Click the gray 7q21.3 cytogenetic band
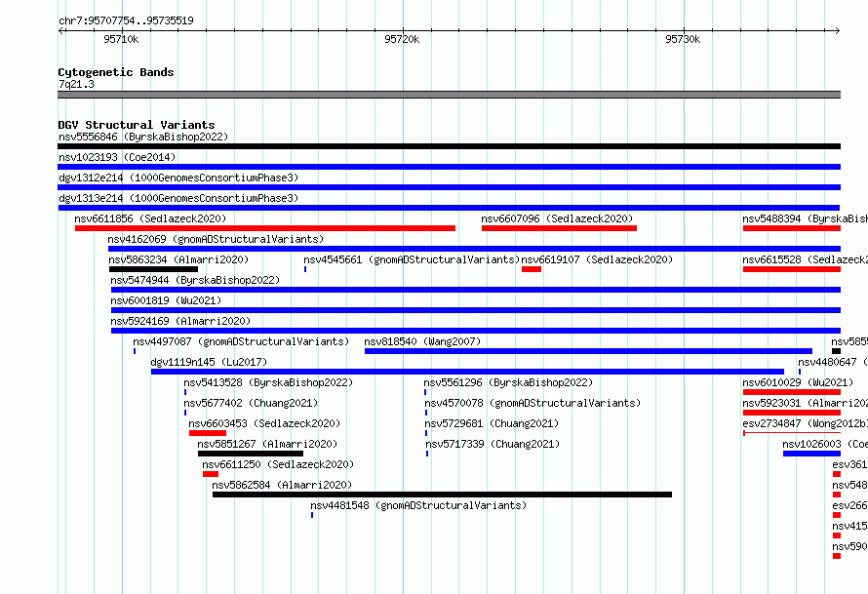The image size is (868, 594). pyautogui.click(x=449, y=95)
